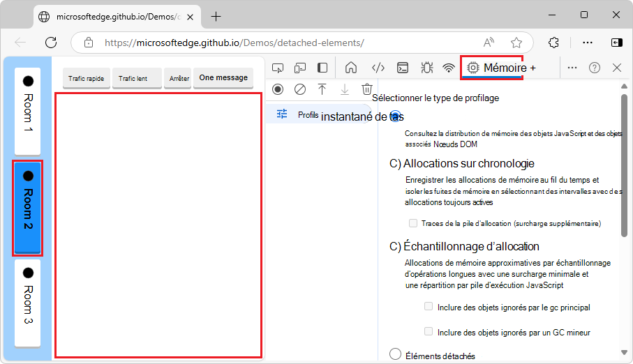Open the Network wifi icon
Image resolution: width=633 pixels, height=364 pixels.
pyautogui.click(x=449, y=68)
